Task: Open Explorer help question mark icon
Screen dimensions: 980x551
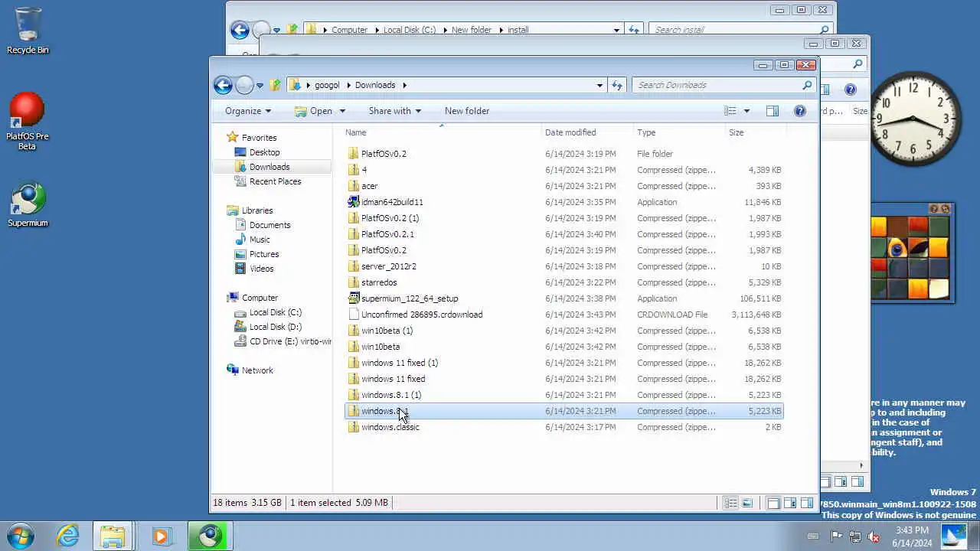Action: (x=800, y=111)
